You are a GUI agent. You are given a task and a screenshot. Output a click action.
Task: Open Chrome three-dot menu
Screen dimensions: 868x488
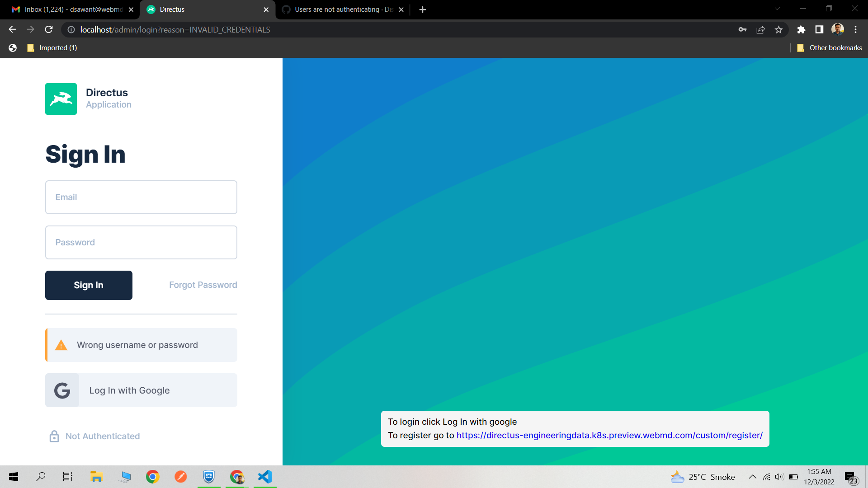pos(855,30)
